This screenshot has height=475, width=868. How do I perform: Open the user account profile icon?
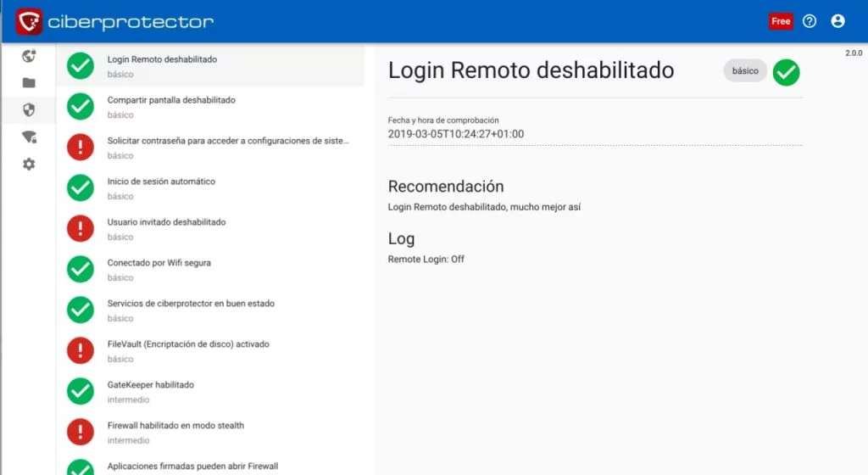coord(838,21)
